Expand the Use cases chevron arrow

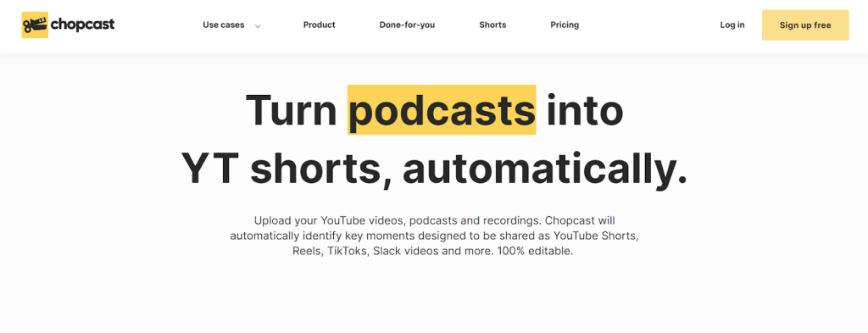(x=258, y=25)
